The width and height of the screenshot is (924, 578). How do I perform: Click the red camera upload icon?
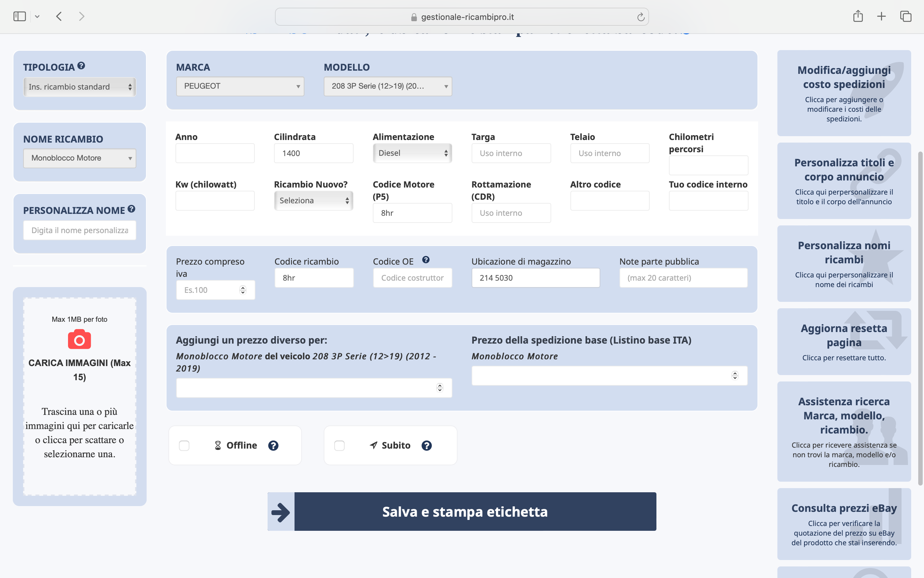80,340
